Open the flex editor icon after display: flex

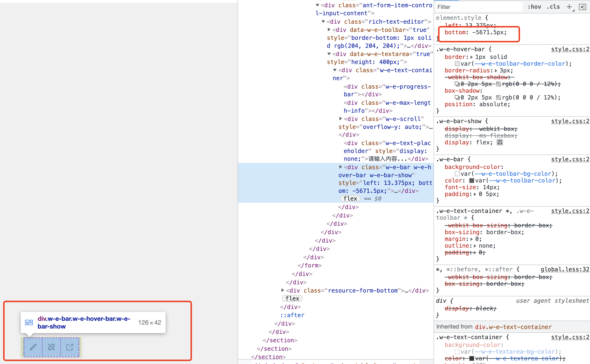click(x=499, y=142)
